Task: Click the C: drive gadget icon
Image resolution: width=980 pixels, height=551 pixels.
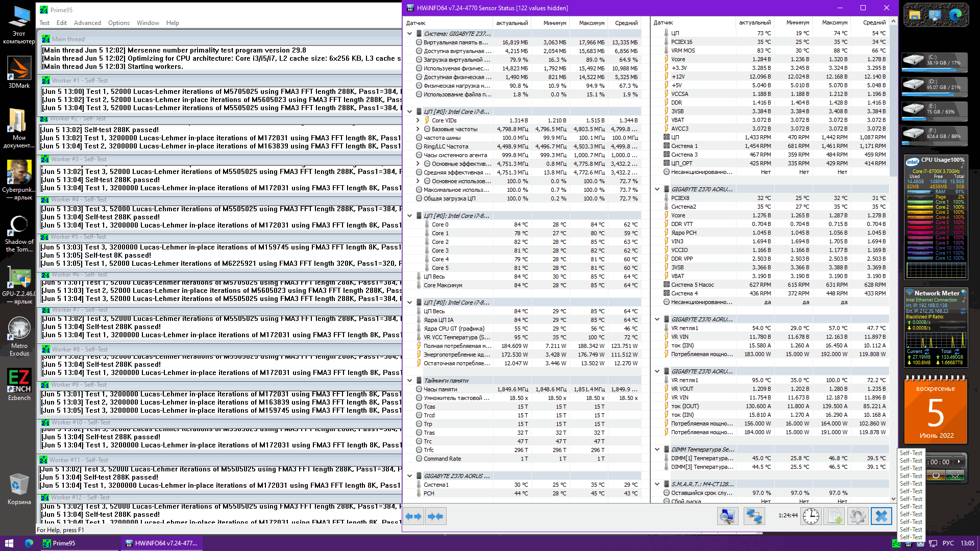Action: tap(913, 61)
